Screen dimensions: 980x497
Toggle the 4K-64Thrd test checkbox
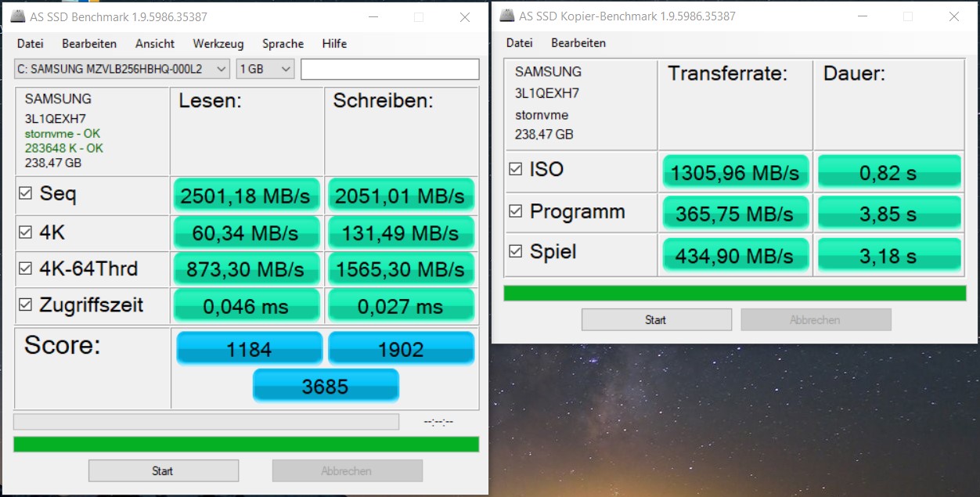click(26, 269)
